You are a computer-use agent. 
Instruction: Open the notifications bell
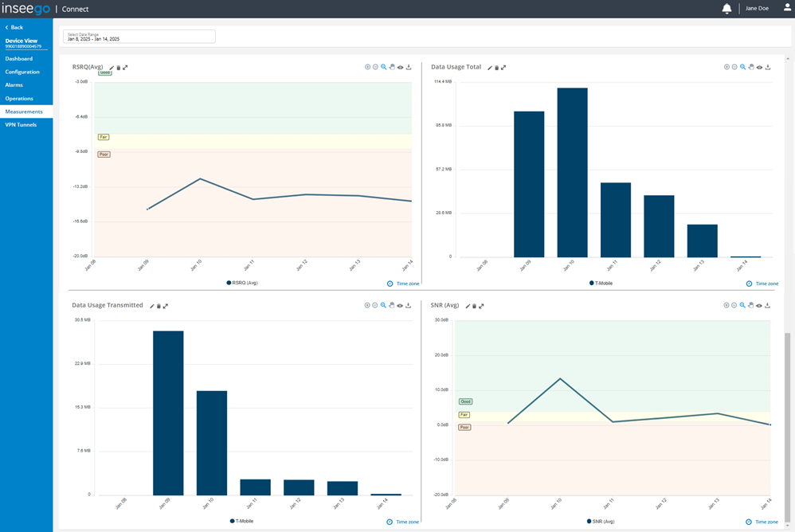point(726,9)
